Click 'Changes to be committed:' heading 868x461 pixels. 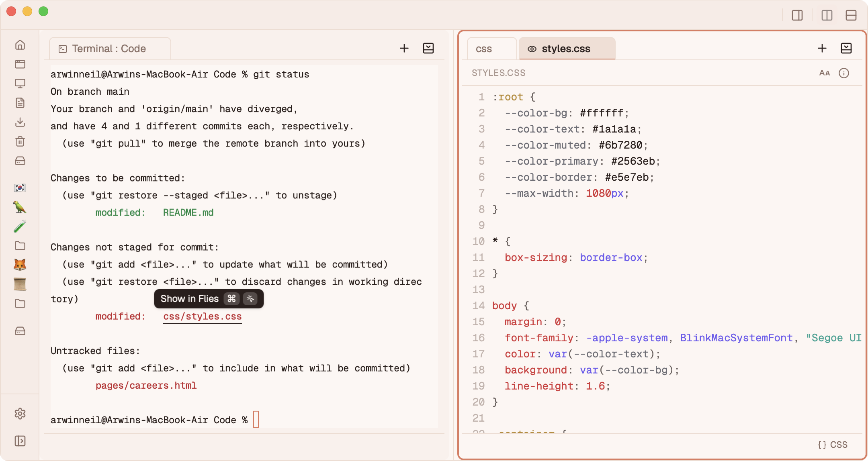click(118, 178)
